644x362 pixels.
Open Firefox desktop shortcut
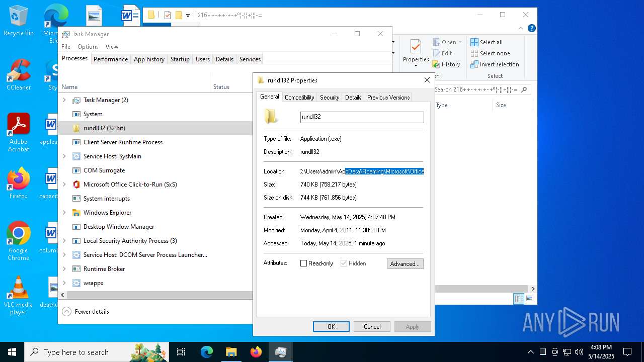click(x=18, y=184)
